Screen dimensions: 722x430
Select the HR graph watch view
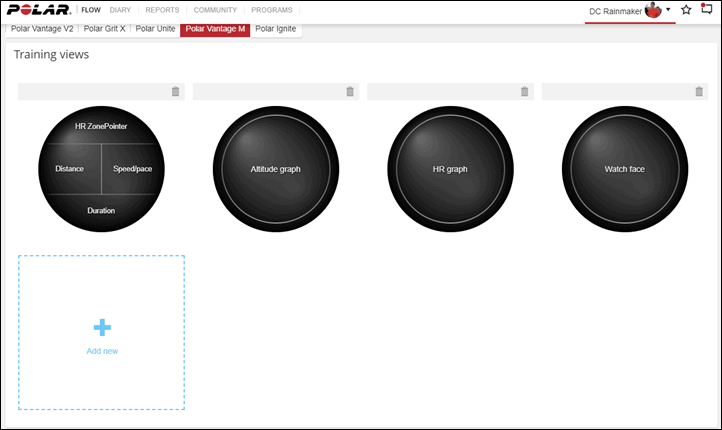coord(450,169)
